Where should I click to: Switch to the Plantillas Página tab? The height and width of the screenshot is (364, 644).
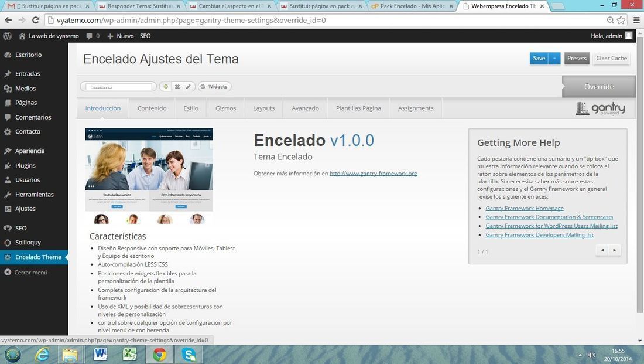click(x=358, y=108)
